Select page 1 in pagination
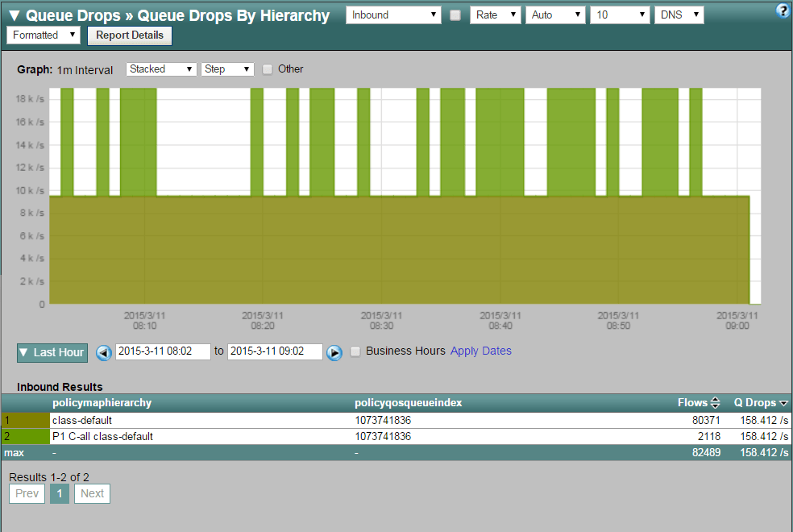 tap(60, 493)
